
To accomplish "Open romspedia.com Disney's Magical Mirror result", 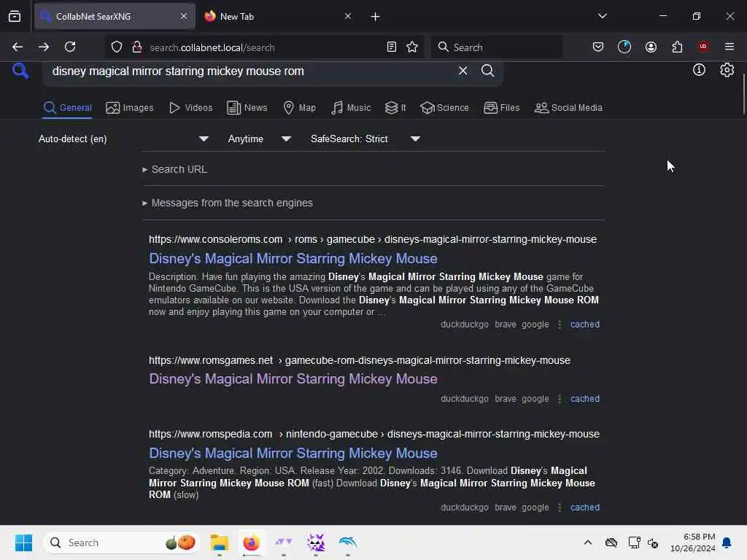I will [x=293, y=454].
